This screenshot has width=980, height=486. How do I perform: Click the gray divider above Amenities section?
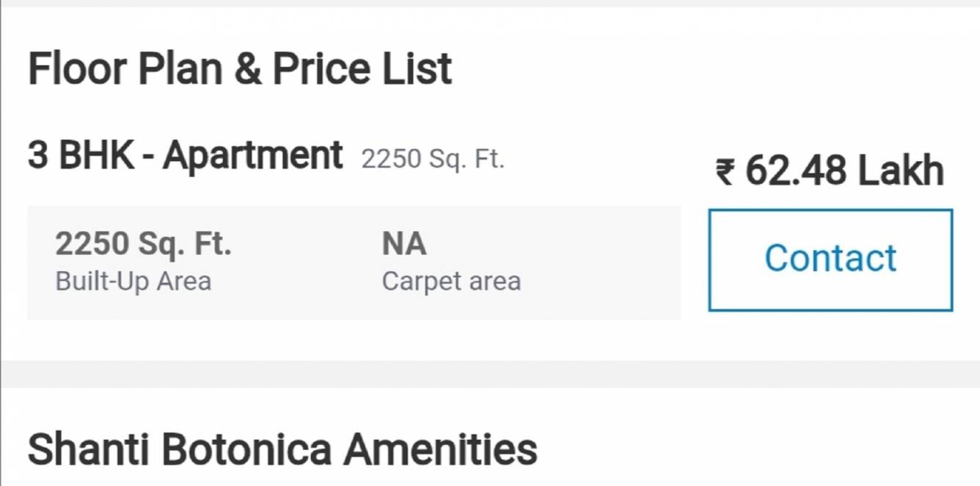click(x=490, y=374)
